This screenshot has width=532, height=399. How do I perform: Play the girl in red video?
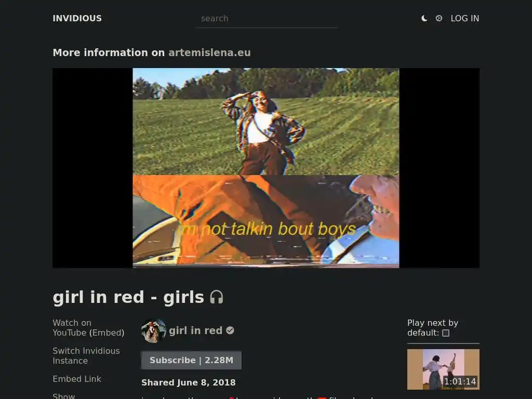(266, 168)
